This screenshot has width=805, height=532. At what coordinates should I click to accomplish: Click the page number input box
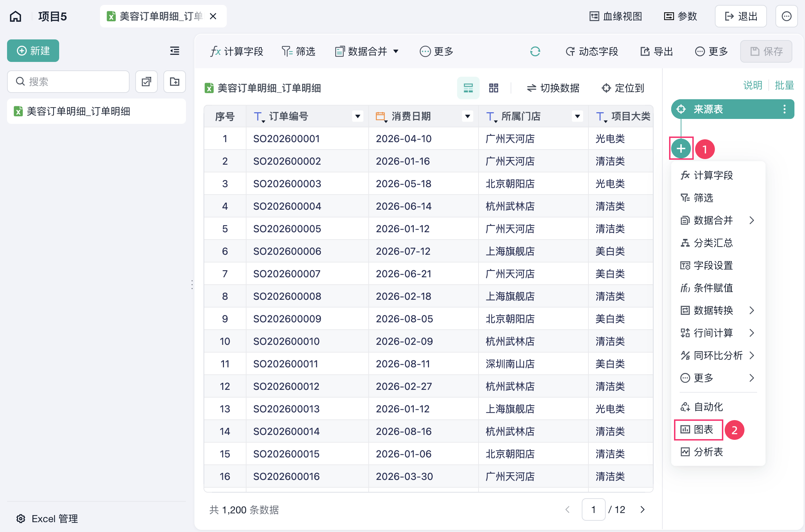593,509
